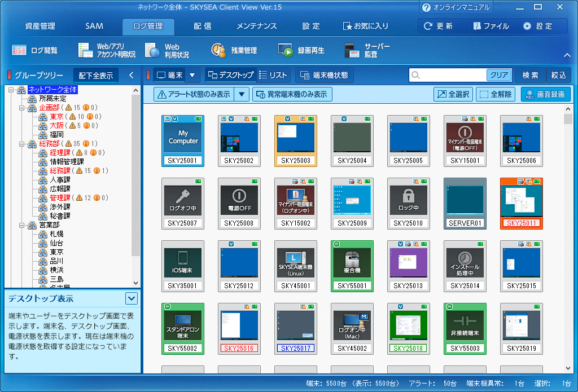Select the alerting SKY25011 terminal

pyautogui.click(x=521, y=204)
